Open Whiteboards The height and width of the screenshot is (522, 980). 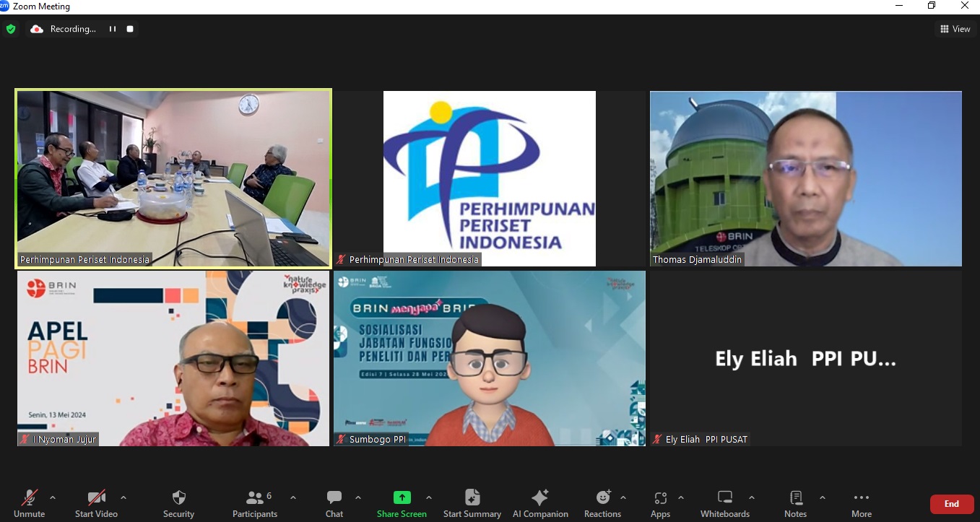tap(725, 503)
